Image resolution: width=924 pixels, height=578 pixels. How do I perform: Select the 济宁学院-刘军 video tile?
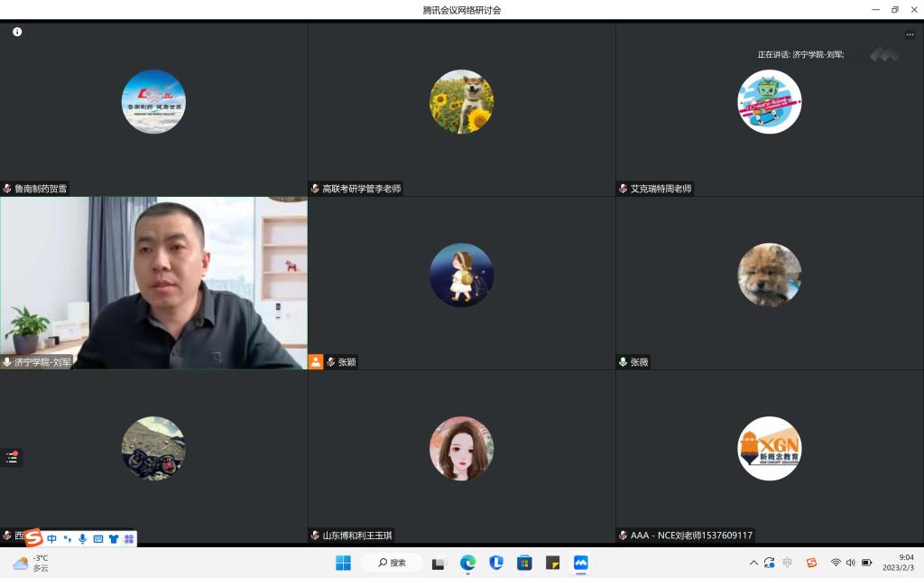pos(153,280)
